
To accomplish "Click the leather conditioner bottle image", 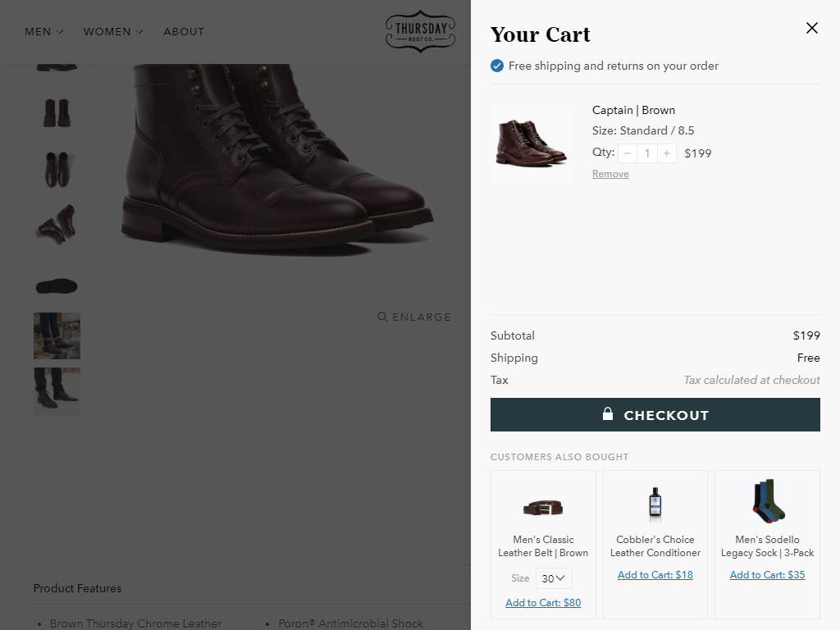I will (655, 502).
